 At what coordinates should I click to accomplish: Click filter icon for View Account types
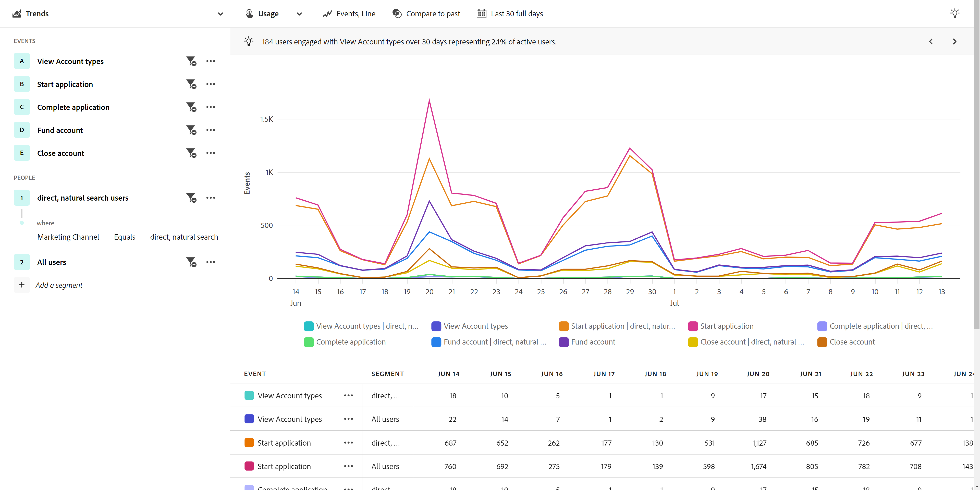(191, 61)
